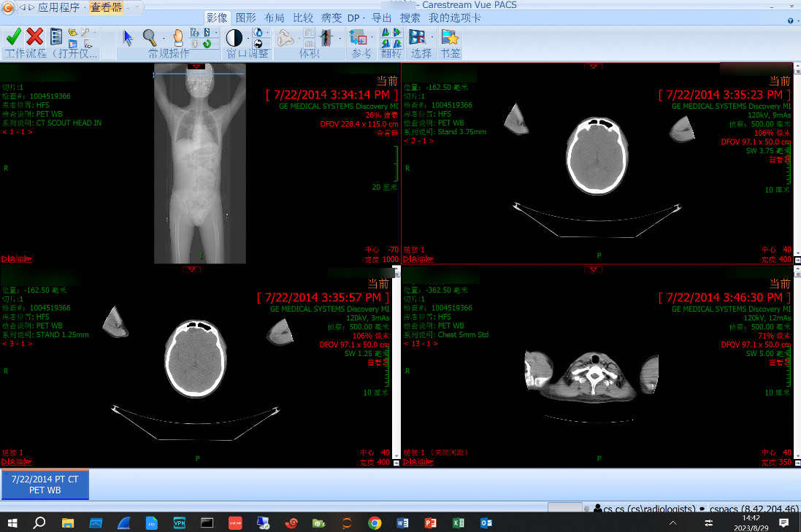Click the forward navigation arrow in title bar
The width and height of the screenshot is (801, 532).
pyautogui.click(x=31, y=7)
